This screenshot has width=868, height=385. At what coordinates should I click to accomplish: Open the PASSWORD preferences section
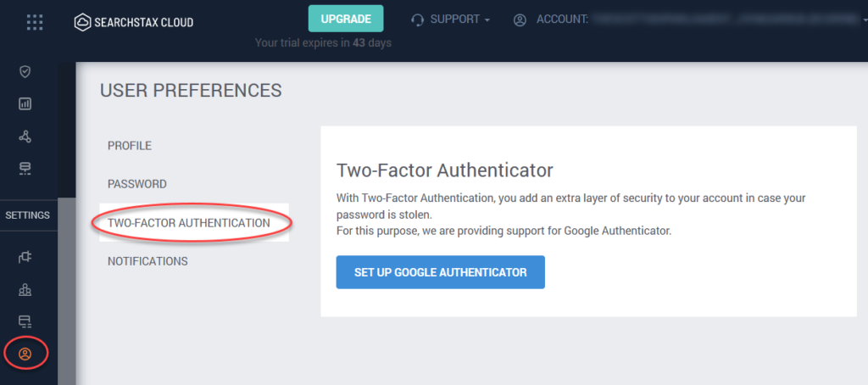[137, 184]
